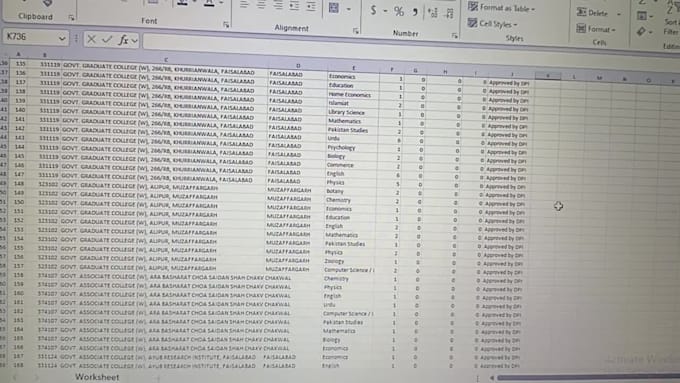Click the cancel X in formula bar
The height and width of the screenshot is (383, 680).
(91, 39)
